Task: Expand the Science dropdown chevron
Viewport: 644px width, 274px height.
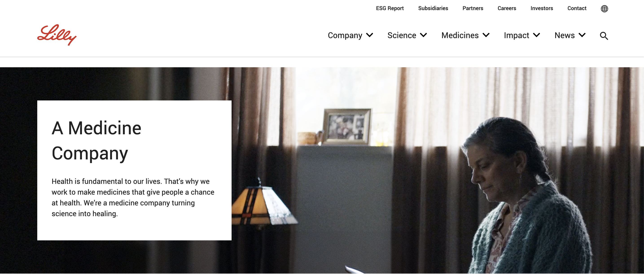Action: (423, 35)
